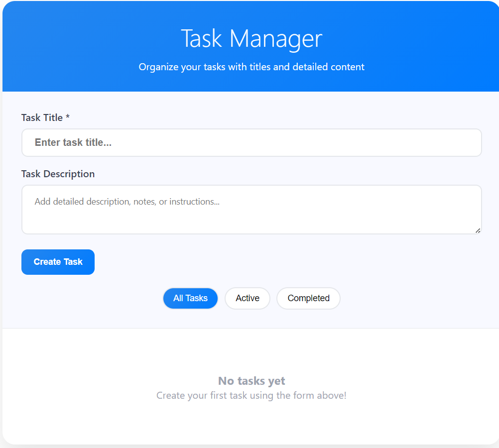Click the Task Description label
Image resolution: width=499 pixels, height=448 pixels.
click(x=58, y=174)
